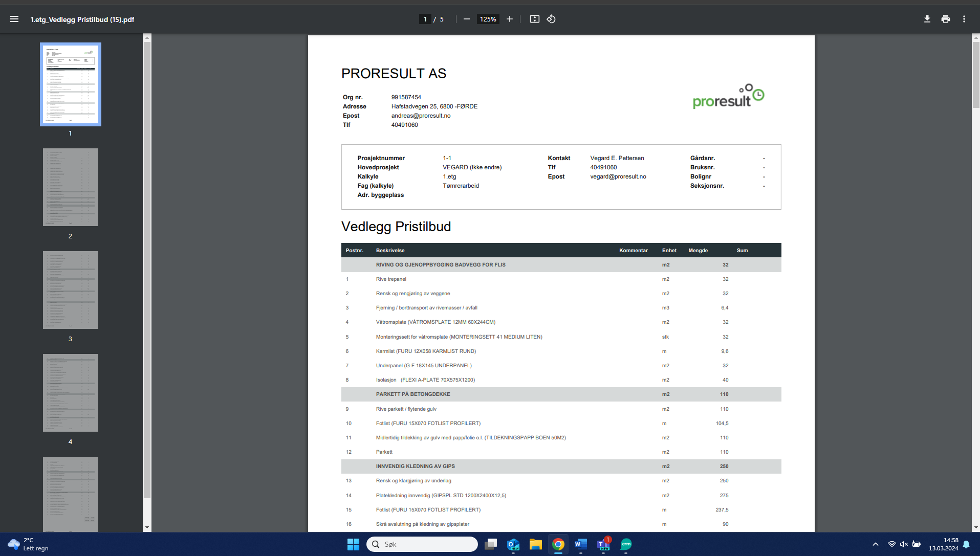Select the row 'Rive trepanel'
The height and width of the screenshot is (556, 980).
(561, 279)
